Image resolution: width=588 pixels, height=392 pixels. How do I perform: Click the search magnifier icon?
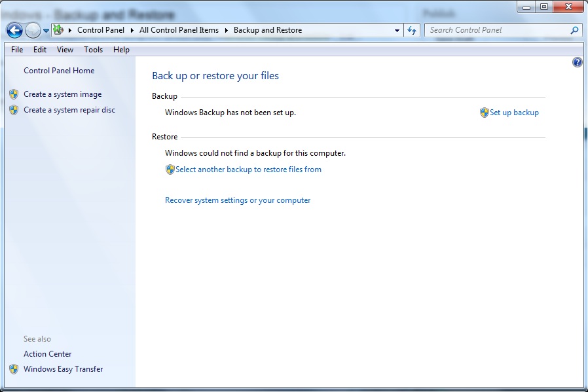574,30
